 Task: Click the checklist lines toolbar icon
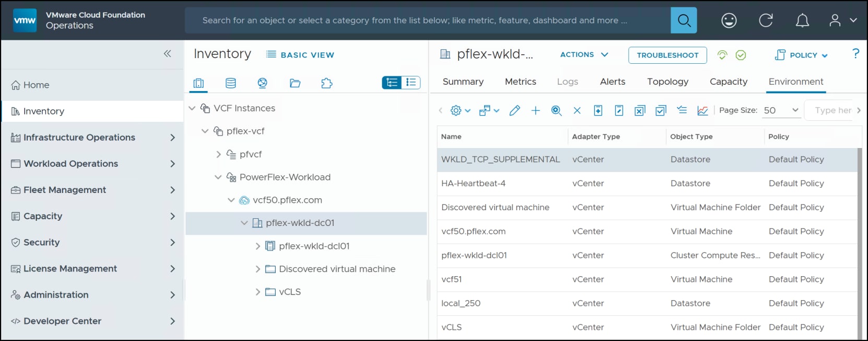(682, 110)
